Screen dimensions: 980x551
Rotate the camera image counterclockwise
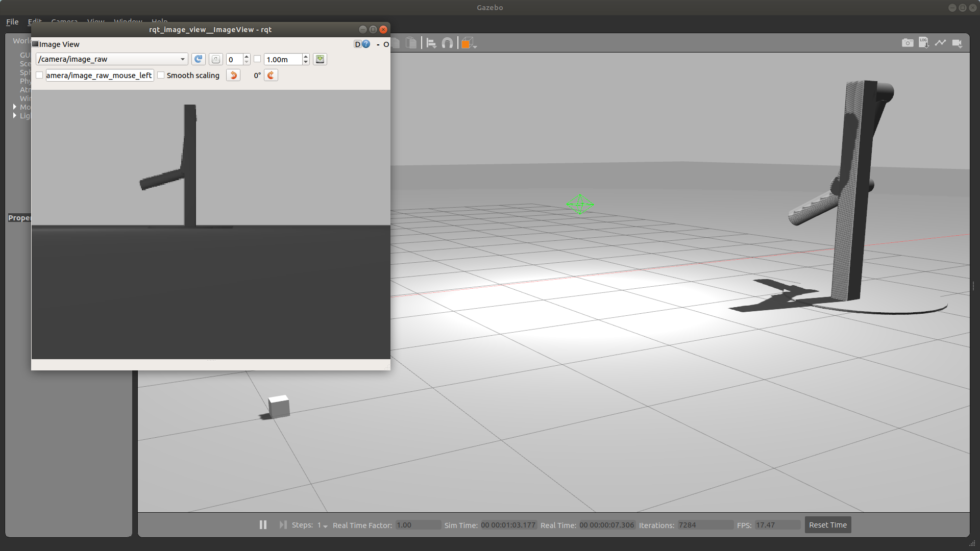233,75
